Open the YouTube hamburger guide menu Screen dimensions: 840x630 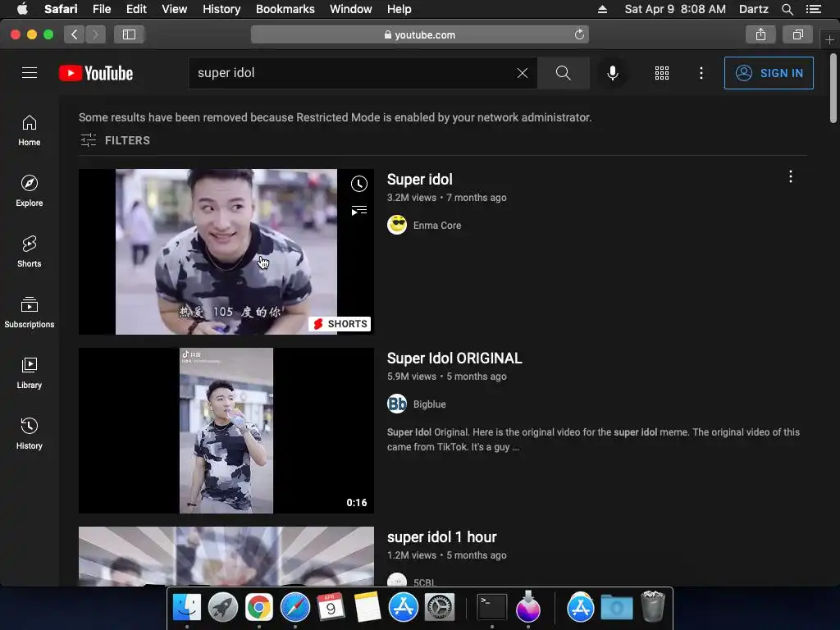click(30, 73)
